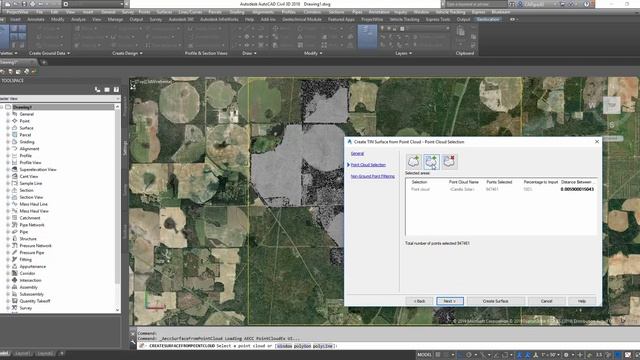
Task: Click the Point icon in Toolspace tree
Action: pyautogui.click(x=15, y=121)
